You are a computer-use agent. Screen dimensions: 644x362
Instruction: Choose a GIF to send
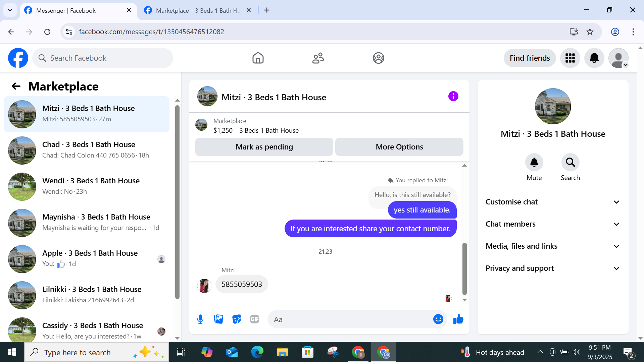255,319
